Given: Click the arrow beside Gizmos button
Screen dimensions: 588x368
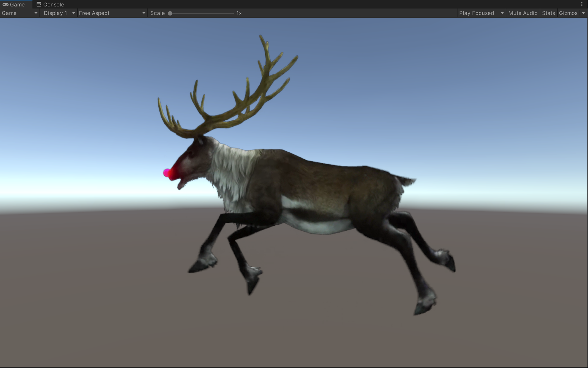Looking at the screenshot, I should pyautogui.click(x=583, y=13).
